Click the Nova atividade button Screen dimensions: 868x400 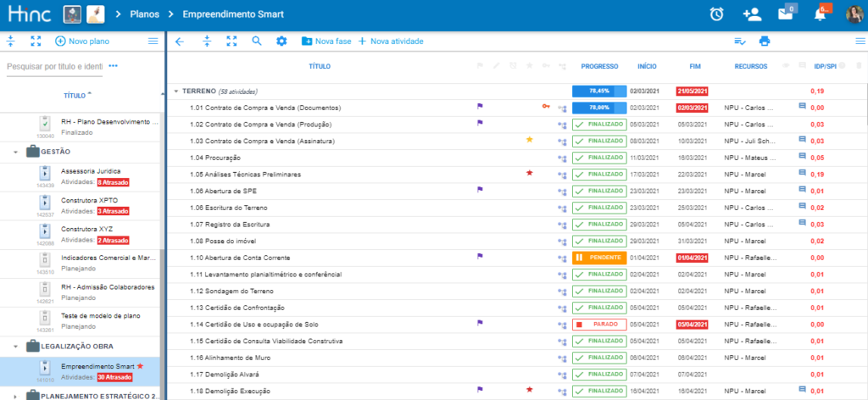390,41
